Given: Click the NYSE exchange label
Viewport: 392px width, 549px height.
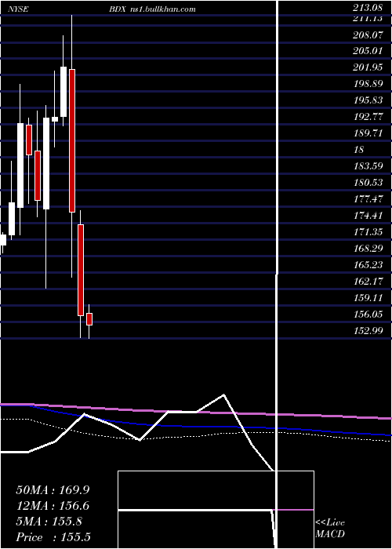Looking at the screenshot, I should (18, 9).
